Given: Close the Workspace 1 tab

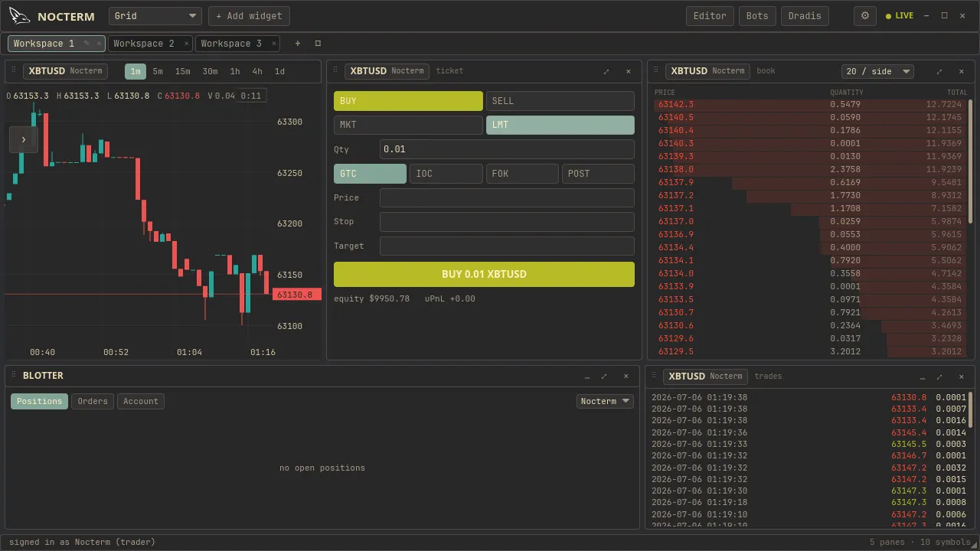Looking at the screenshot, I should (99, 44).
